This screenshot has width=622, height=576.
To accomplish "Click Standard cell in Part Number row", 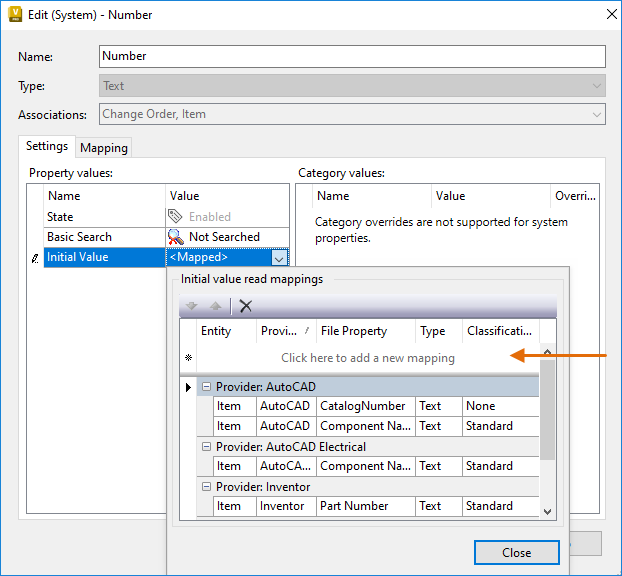I will [x=501, y=506].
